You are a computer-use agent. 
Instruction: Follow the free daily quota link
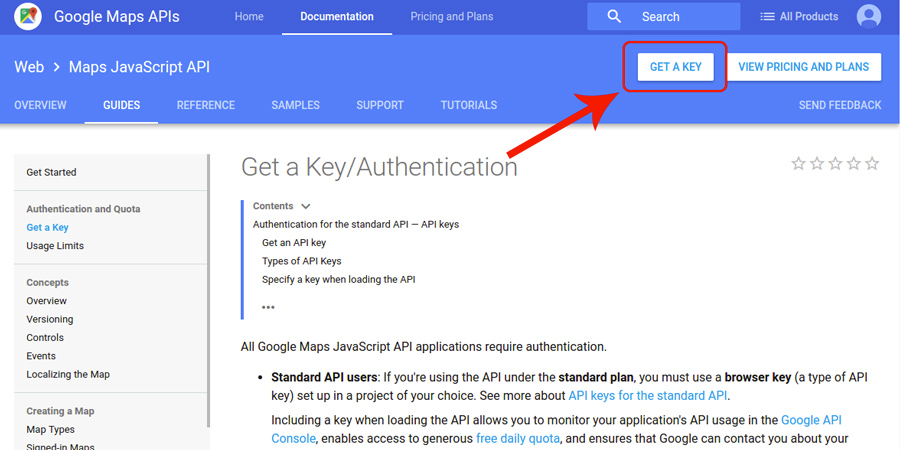click(518, 439)
